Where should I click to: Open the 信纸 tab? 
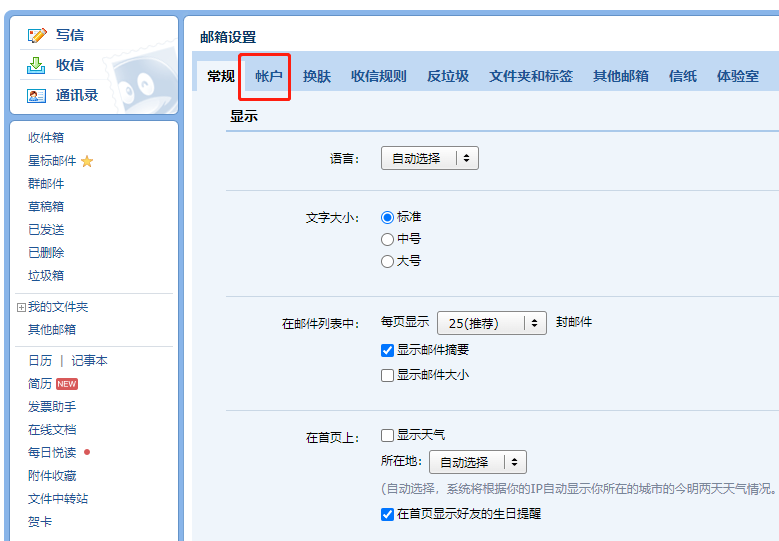click(683, 76)
